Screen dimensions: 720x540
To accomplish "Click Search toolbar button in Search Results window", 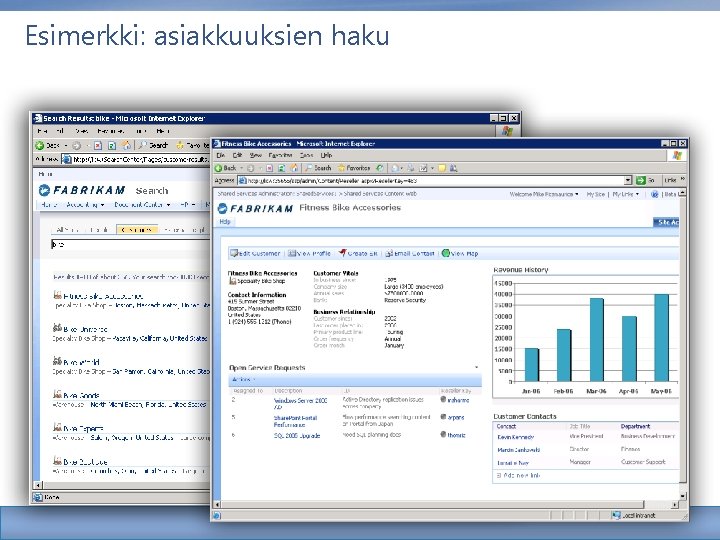I will coord(154,146).
